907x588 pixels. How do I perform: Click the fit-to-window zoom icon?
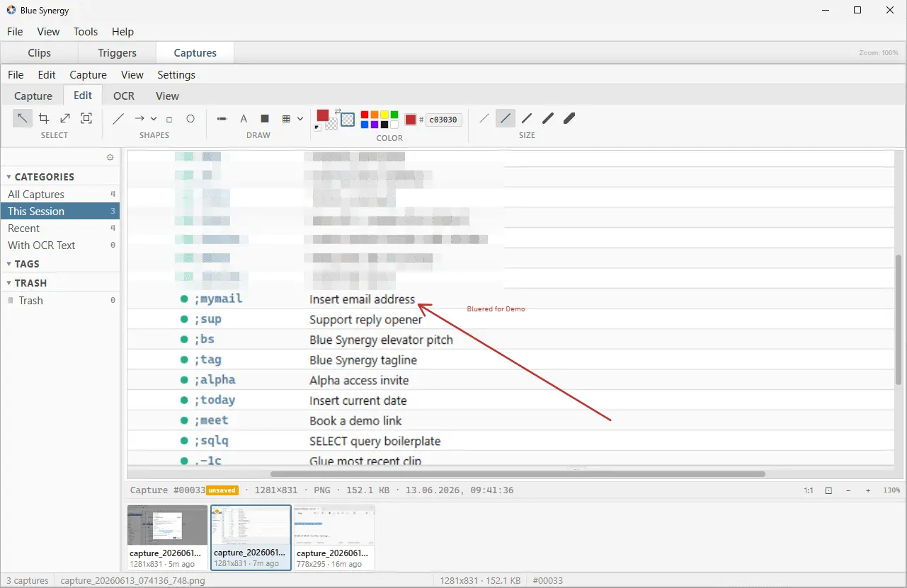tap(828, 490)
